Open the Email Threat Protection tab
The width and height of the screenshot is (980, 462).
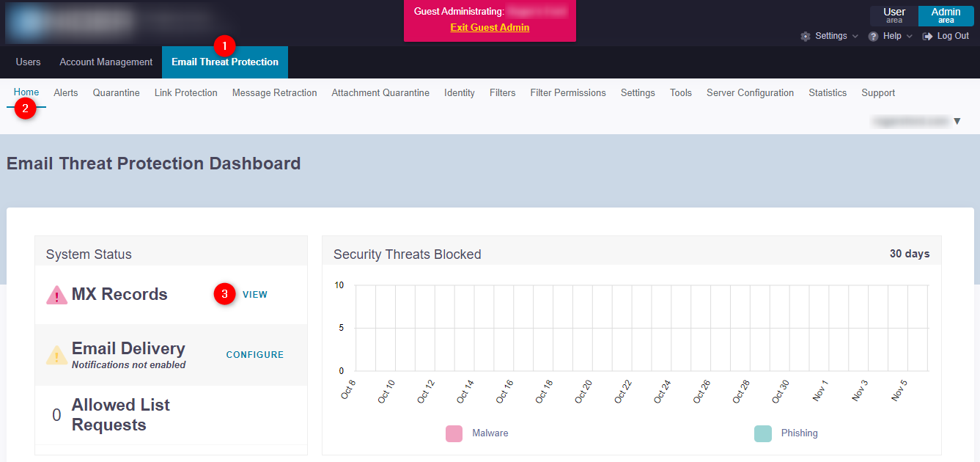point(224,62)
